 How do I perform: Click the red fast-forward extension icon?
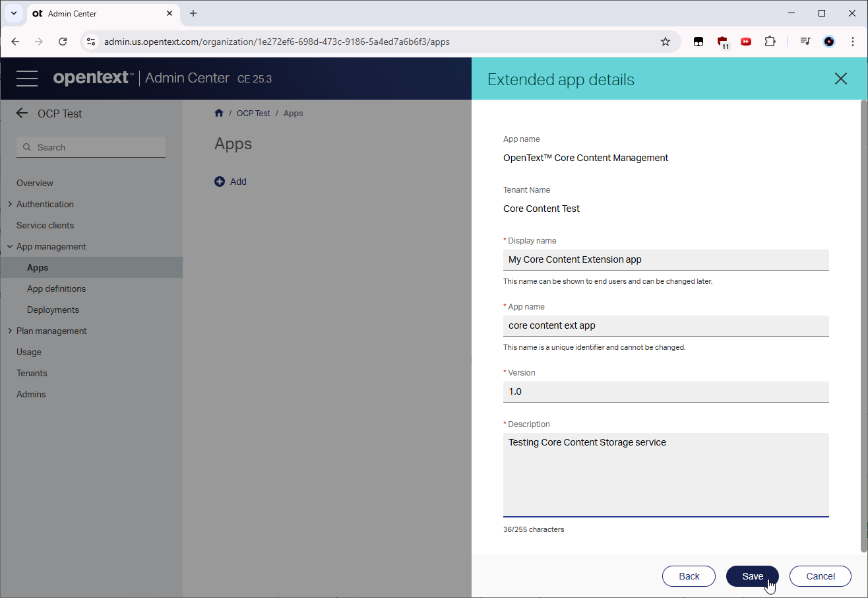[x=746, y=42]
